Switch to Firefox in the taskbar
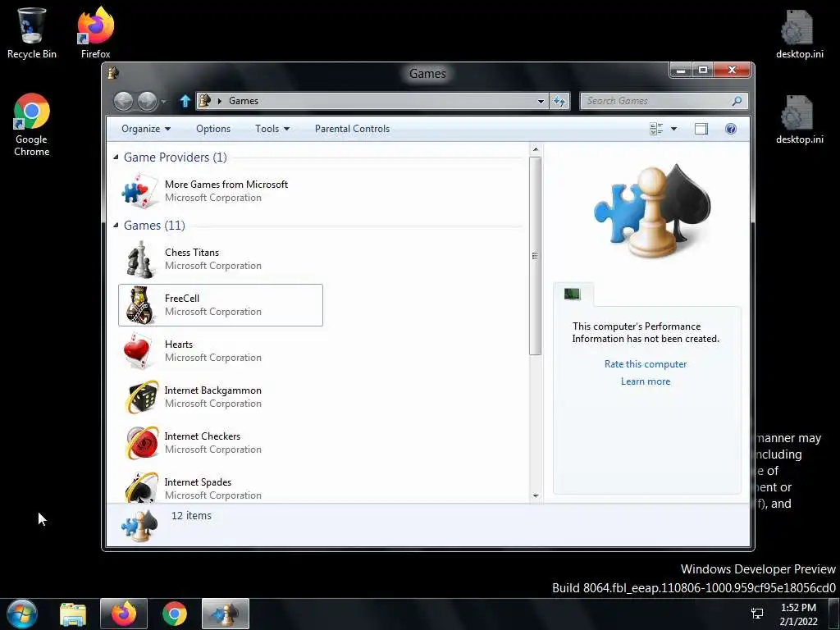Screen dimensions: 840x630 coord(124,614)
